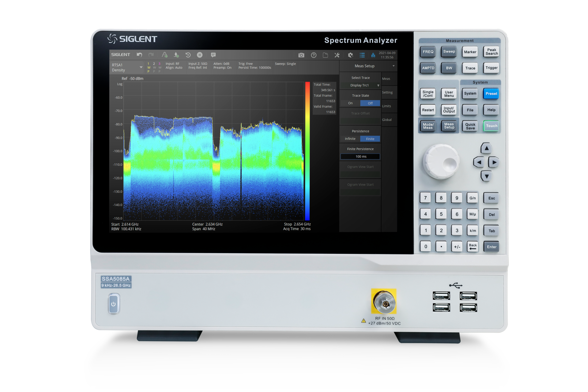Click the Peak Search hardware key
Viewport: 588px width, 392px height.
tap(492, 52)
